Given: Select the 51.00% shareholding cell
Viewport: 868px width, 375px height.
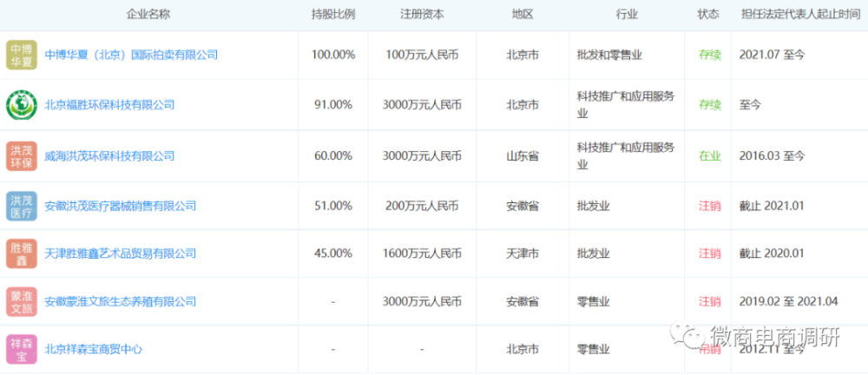Looking at the screenshot, I should 332,206.
